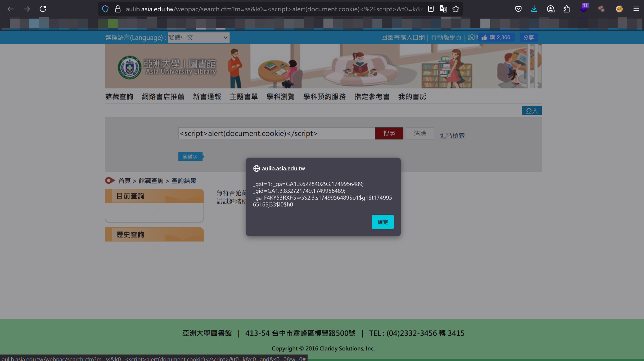Click the 清除 clear button
The width and height of the screenshot is (644, 361).
coord(420,133)
